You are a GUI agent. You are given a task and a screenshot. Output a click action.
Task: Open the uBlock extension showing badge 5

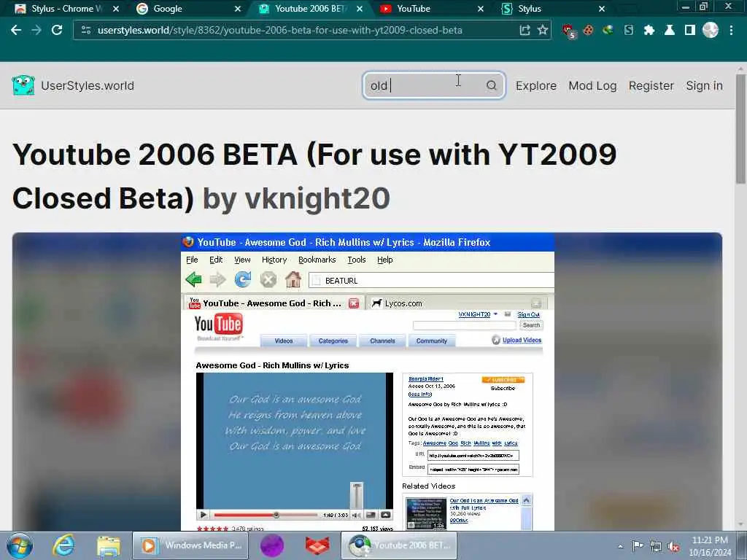tap(569, 31)
